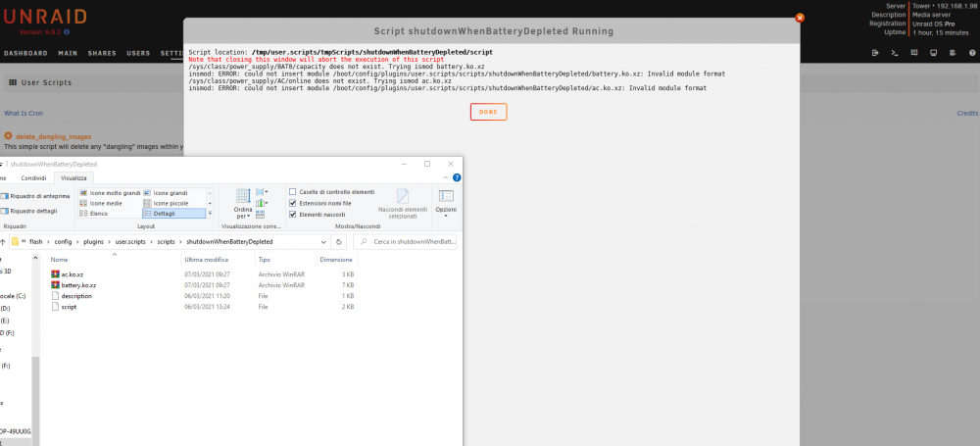Open the Unraid MAIN menu
The height and width of the screenshot is (446, 980).
pyautogui.click(x=68, y=53)
